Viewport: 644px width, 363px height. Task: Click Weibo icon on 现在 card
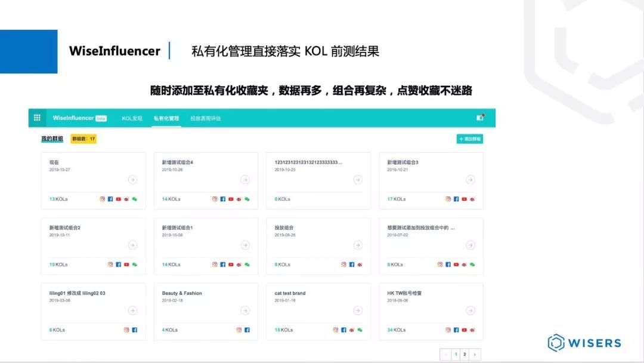click(x=126, y=199)
